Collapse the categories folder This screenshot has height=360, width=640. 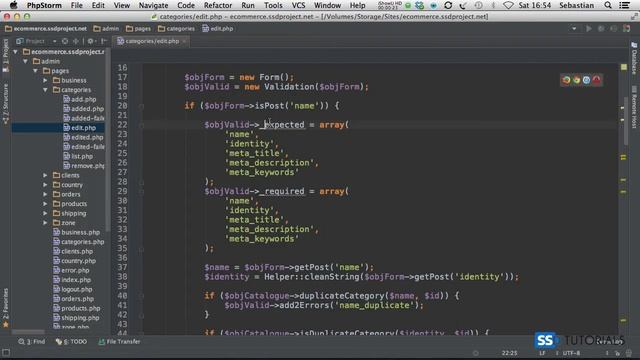click(45, 90)
